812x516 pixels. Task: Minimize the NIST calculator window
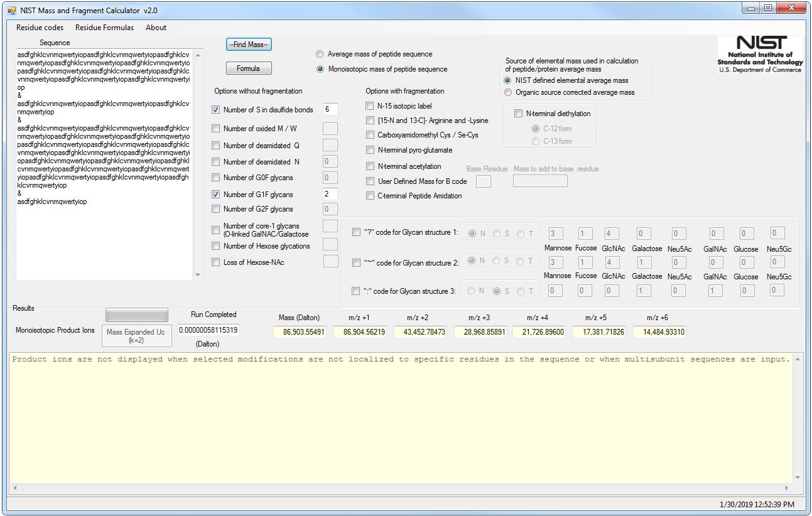point(751,8)
